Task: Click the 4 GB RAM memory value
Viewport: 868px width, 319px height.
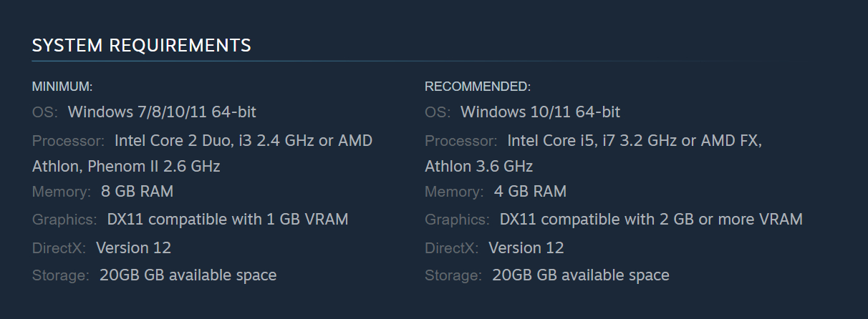Action: click(530, 192)
